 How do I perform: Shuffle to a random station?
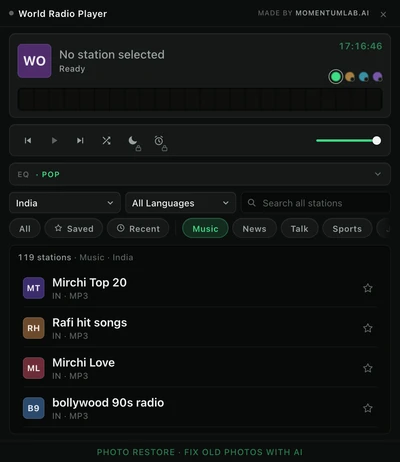pyautogui.click(x=106, y=141)
